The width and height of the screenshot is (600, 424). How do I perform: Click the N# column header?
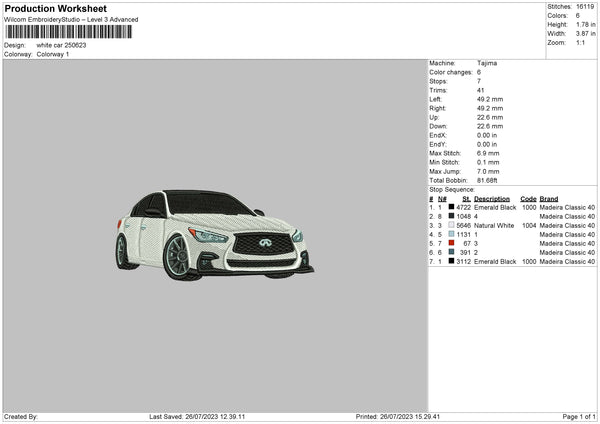coord(442,198)
